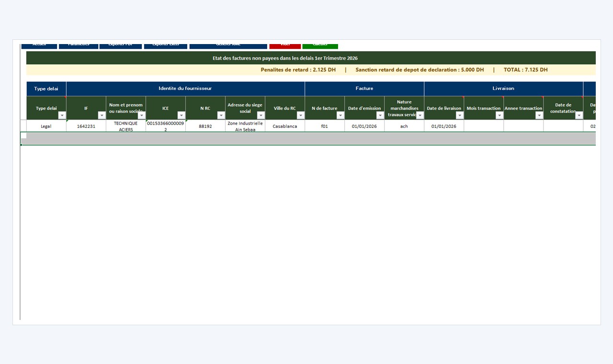Open the Date de livraison filter arrow
Viewport: 613px width, 364px height.
tap(459, 115)
